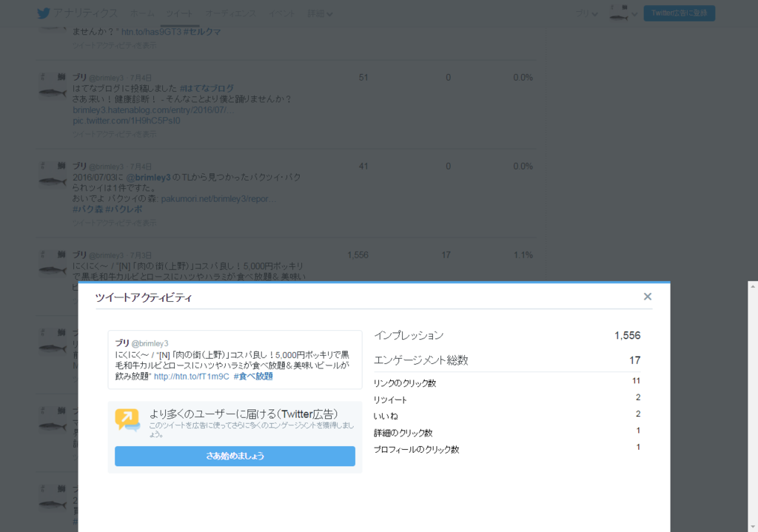Click the 41 impressions value
Viewport: 758px width, 532px height.
(363, 166)
